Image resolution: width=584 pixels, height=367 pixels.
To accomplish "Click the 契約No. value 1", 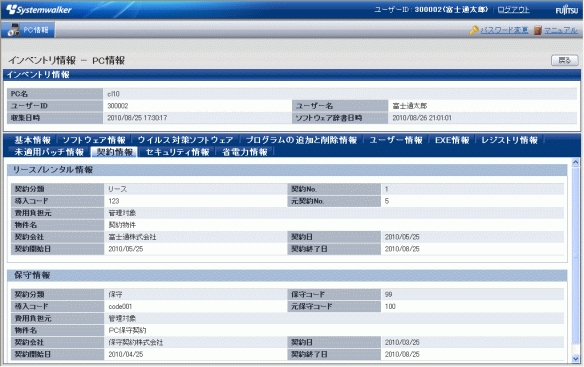I will [x=387, y=189].
